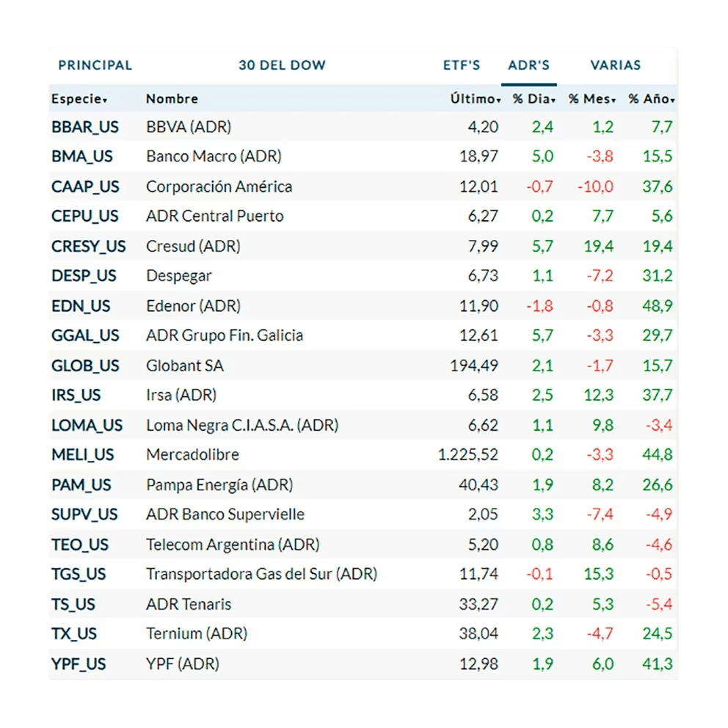The width and height of the screenshot is (728, 728).
Task: Select the name 'ADR Banco Supervielle'
Action: click(x=225, y=514)
